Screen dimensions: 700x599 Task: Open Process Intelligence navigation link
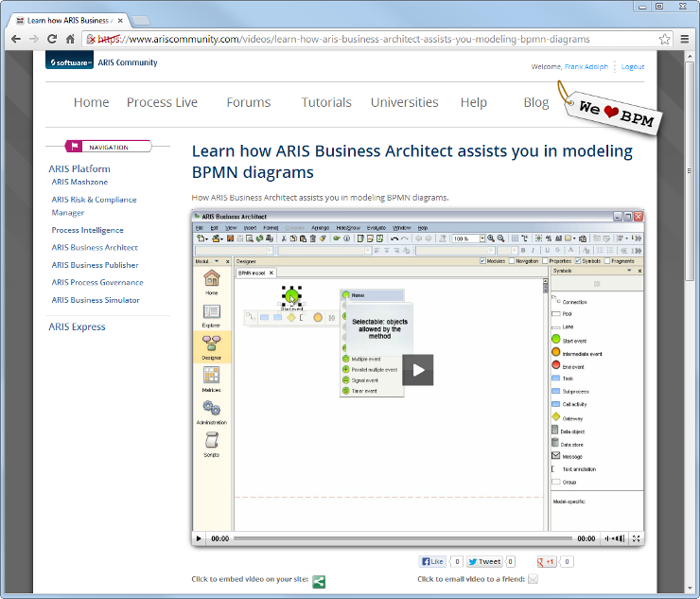pos(87,230)
